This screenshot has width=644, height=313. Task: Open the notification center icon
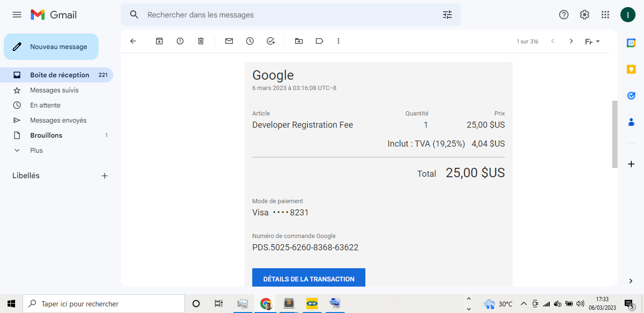click(x=629, y=304)
